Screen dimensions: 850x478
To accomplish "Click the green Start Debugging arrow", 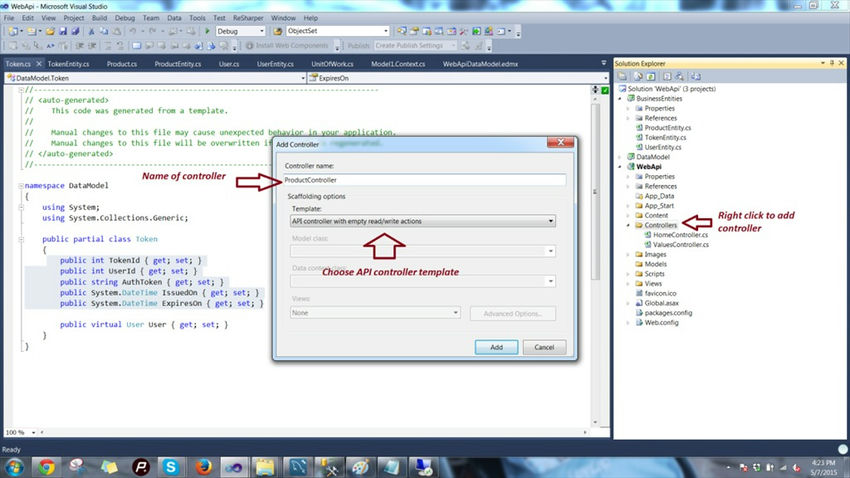I will [x=207, y=31].
